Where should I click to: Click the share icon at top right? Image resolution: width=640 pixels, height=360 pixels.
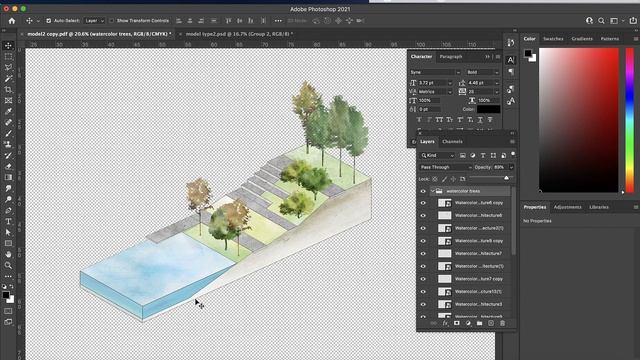click(633, 20)
